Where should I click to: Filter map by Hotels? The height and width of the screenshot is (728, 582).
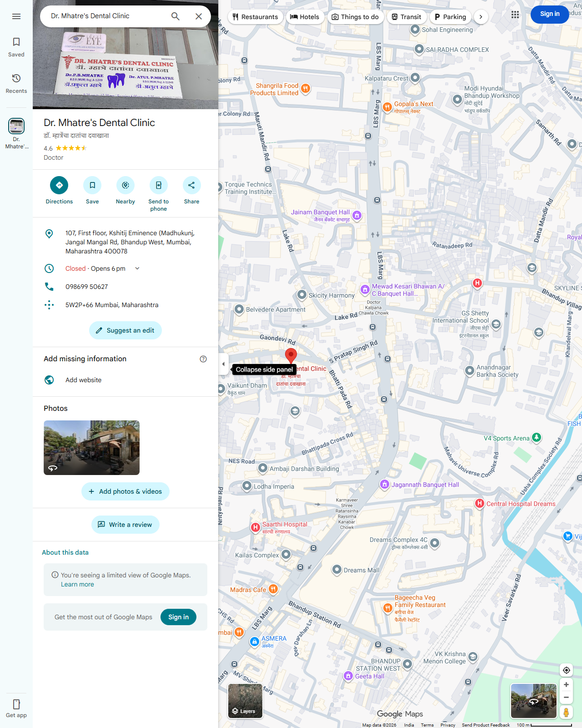point(305,17)
